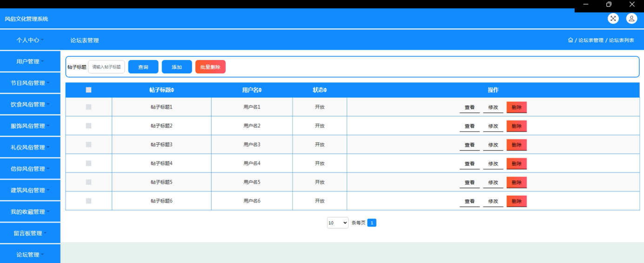Viewport: 644px width, 263px height.
Task: Click 论坛表列表 breadcrumb link
Action: pos(622,40)
